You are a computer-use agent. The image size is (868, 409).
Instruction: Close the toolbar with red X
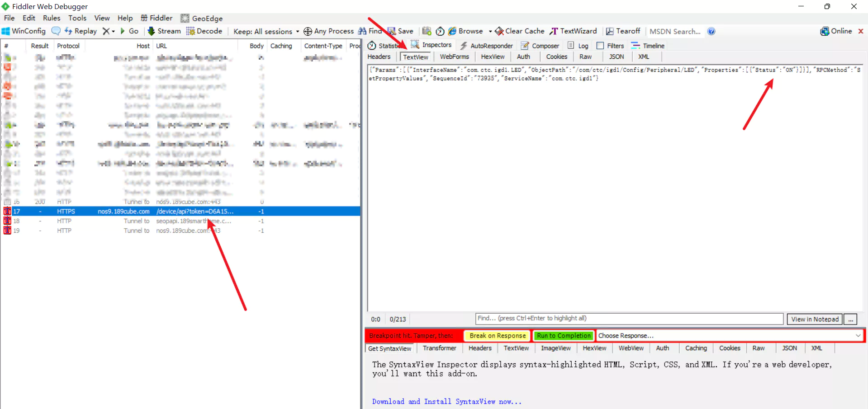tap(861, 31)
